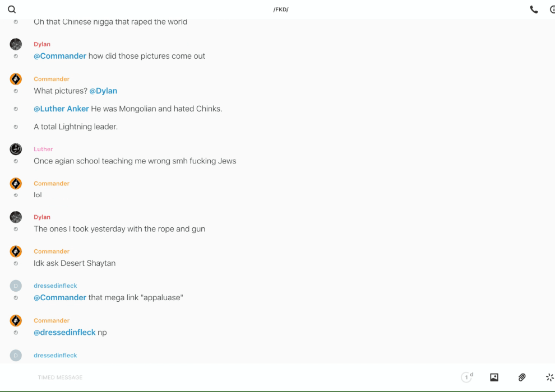Image resolution: width=555 pixels, height=392 pixels.
Task: Click dressedinfleck's avatar beside the mega link message
Action: click(x=16, y=286)
